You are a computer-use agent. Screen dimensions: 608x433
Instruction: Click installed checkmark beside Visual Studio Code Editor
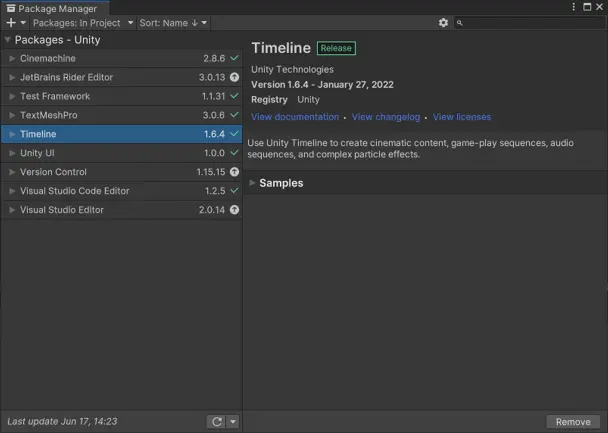coord(234,191)
